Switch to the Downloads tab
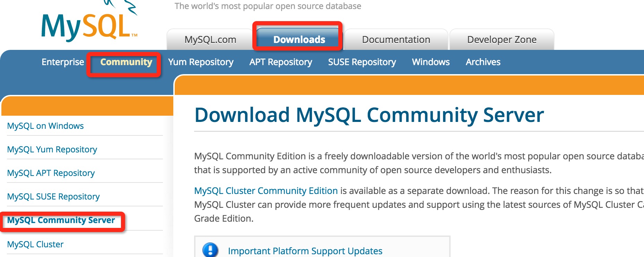Screen dimensions: 644x257 click(x=299, y=40)
